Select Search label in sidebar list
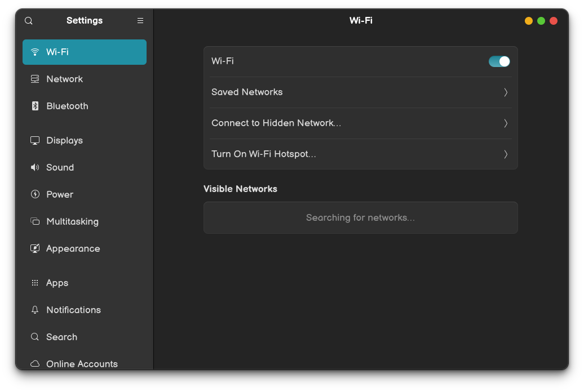Image resolution: width=584 pixels, height=392 pixels. point(62,337)
